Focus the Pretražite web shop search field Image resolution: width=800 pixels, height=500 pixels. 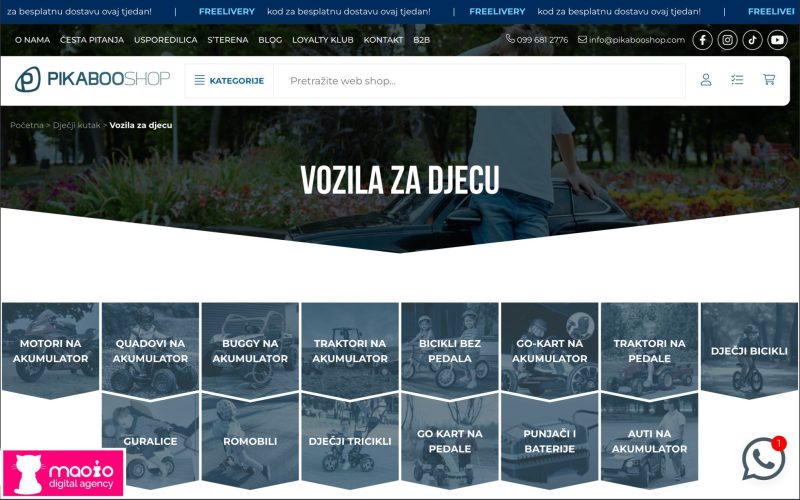tap(480, 80)
